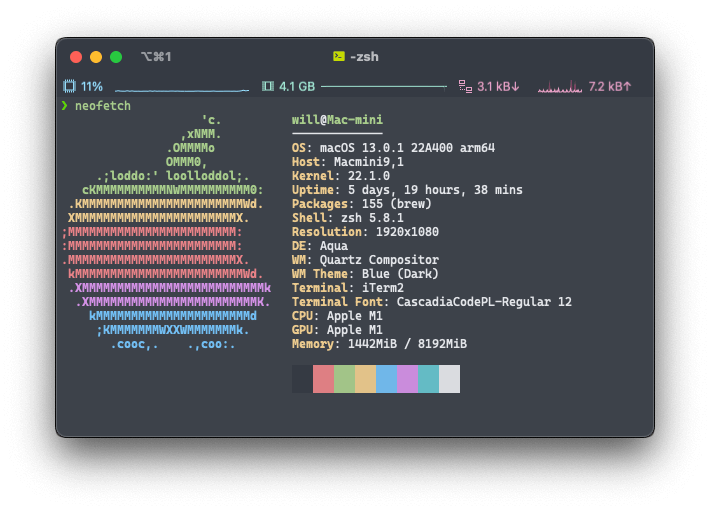Click the memory usage graph line
The height and width of the screenshot is (511, 710).
pos(384,88)
